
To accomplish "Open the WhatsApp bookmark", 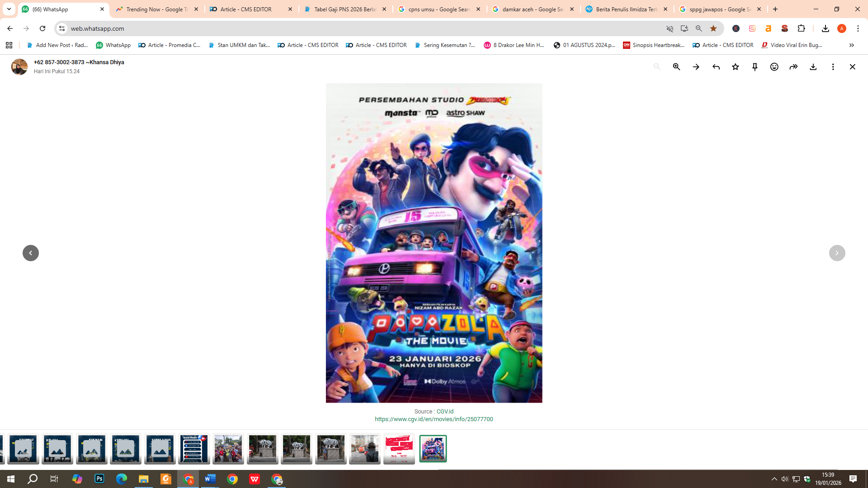I will [113, 45].
